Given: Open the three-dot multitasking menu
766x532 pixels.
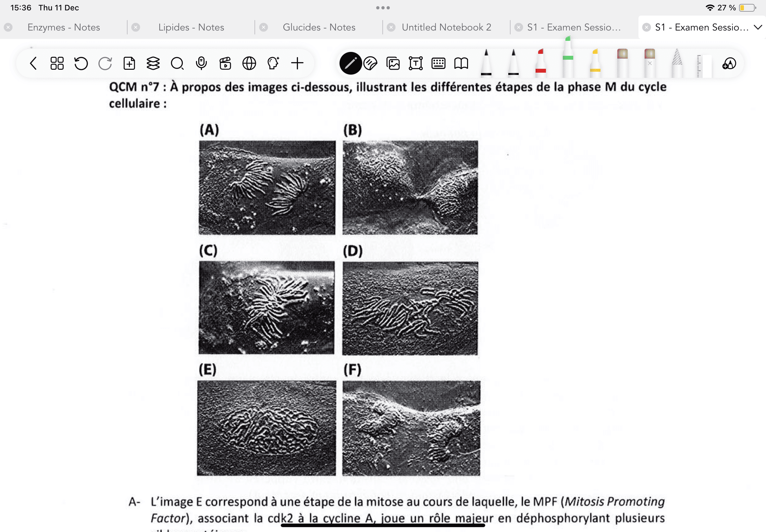Looking at the screenshot, I should 383,8.
